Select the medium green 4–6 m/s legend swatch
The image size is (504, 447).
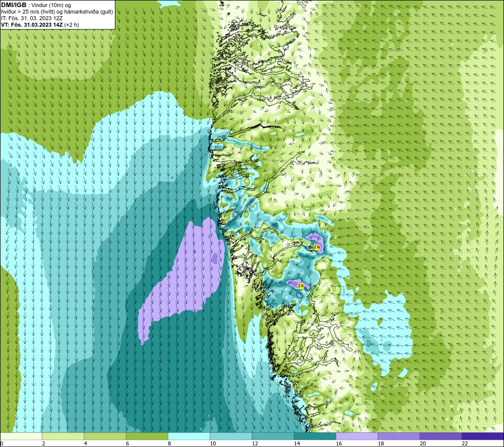105,436
